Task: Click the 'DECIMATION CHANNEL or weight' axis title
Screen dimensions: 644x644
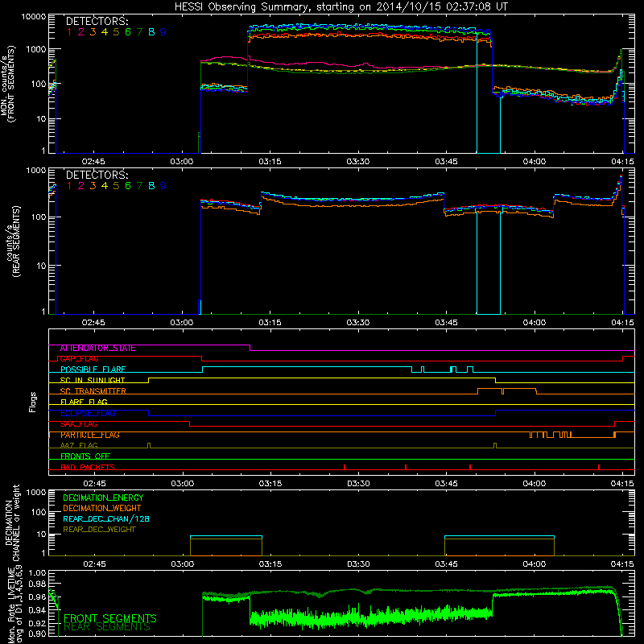Action: tap(12, 522)
